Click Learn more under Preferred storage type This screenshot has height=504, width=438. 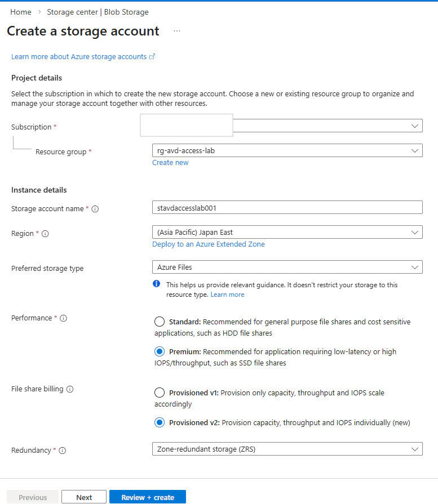pos(228,295)
